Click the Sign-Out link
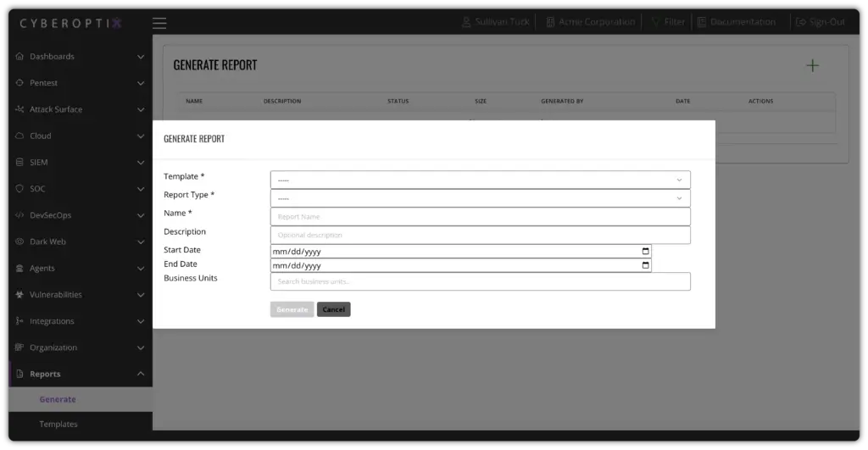Screen dimensions: 868x450 (x=820, y=22)
